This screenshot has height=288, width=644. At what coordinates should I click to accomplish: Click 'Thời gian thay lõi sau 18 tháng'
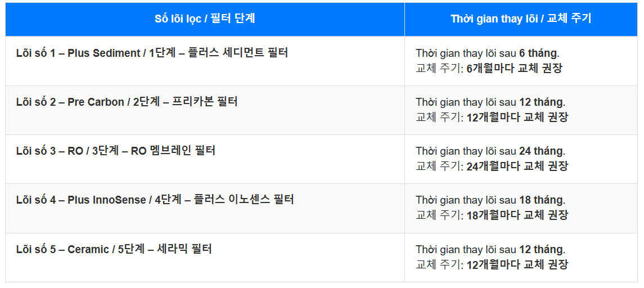coord(490,200)
